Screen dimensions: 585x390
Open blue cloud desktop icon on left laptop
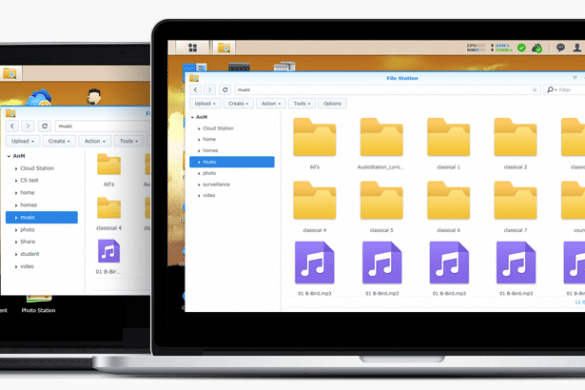39,97
